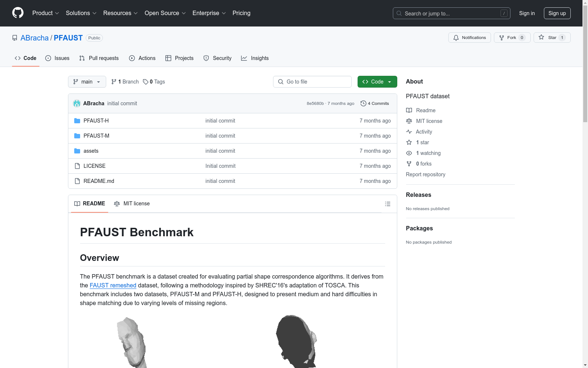Click the bell icon in Notifications
Screen dimensions: 588x368
pyautogui.click(x=456, y=38)
